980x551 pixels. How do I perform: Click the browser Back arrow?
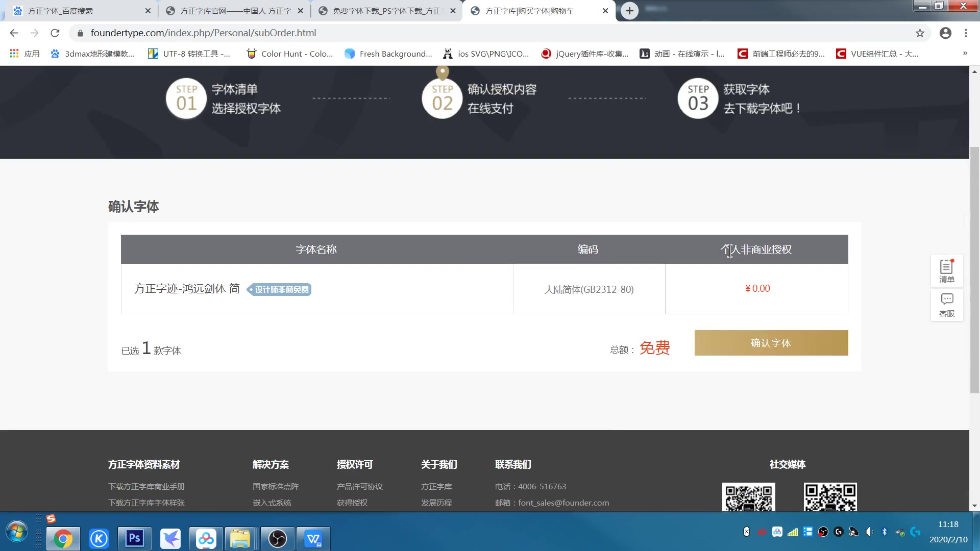pos(14,33)
